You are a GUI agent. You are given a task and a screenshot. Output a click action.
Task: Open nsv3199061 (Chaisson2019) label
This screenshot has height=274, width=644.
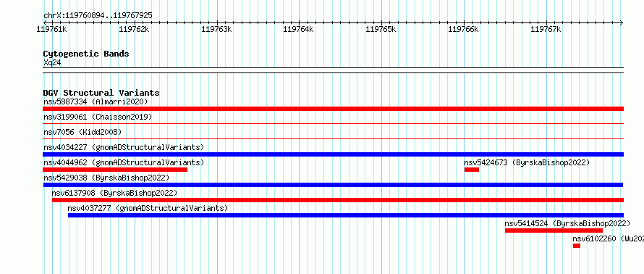[98, 117]
